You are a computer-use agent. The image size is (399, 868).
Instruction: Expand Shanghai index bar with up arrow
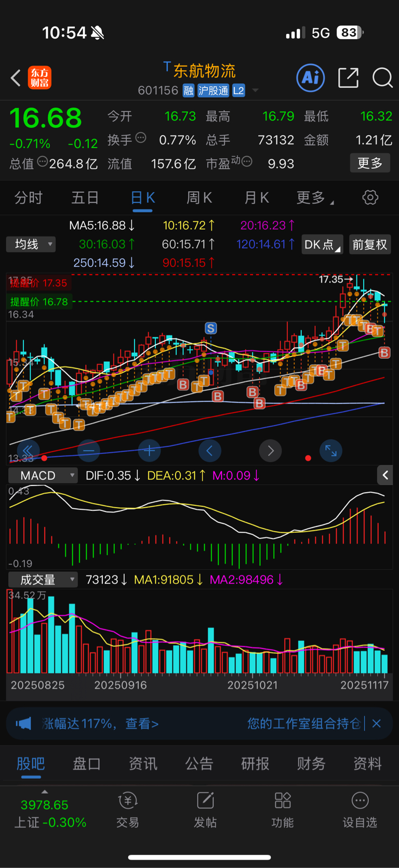pyautogui.click(x=45, y=792)
